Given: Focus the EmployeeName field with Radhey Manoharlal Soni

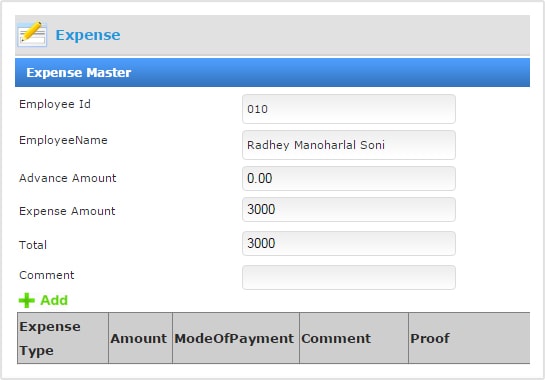Looking at the screenshot, I should point(349,145).
